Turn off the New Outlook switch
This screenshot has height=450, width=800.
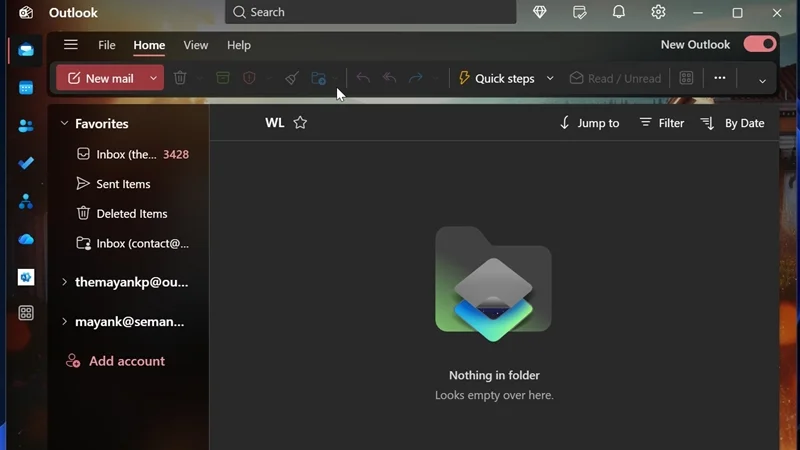(x=760, y=44)
